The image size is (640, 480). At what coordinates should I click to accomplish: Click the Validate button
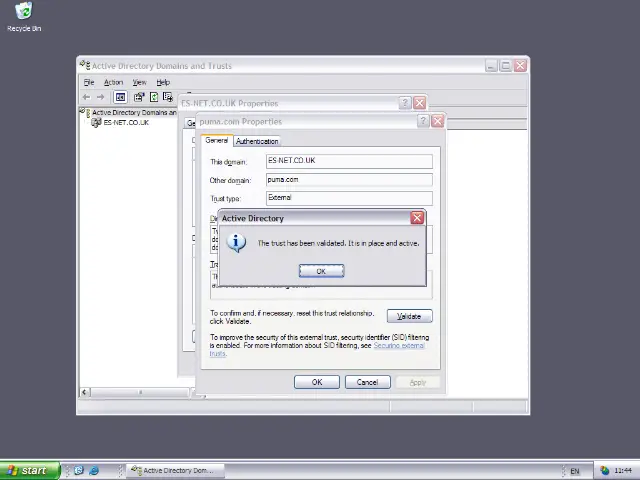coord(409,316)
